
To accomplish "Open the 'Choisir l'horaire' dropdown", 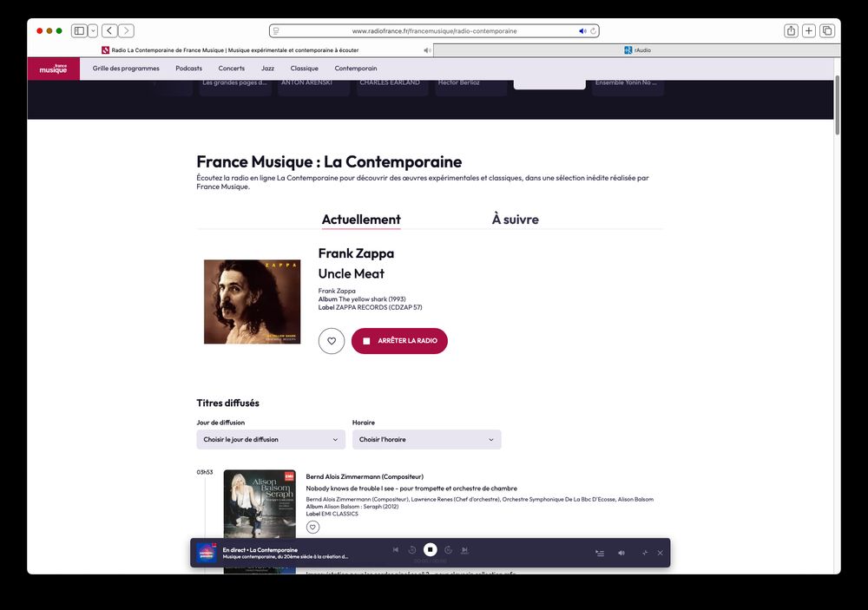I will (x=426, y=439).
